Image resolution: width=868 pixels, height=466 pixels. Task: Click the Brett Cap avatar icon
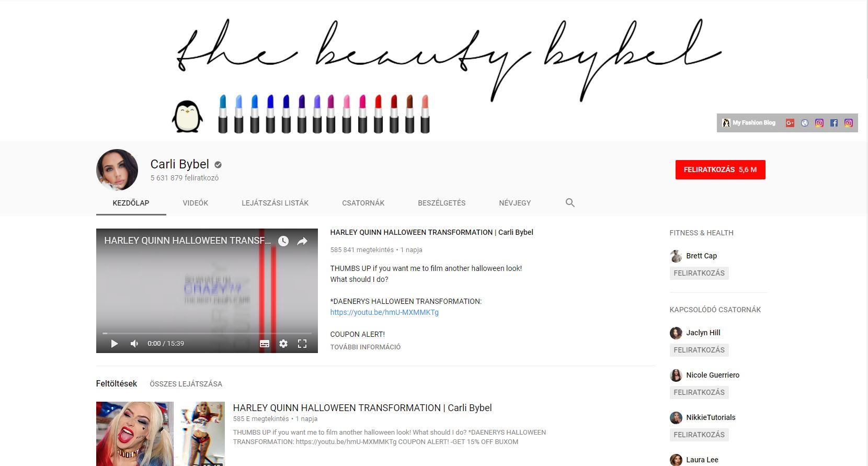coord(676,256)
